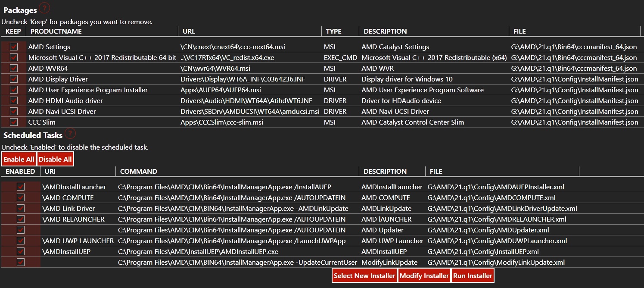Disable the \AMD Link Driver task checkbox
This screenshot has width=644, height=288.
coord(21,208)
